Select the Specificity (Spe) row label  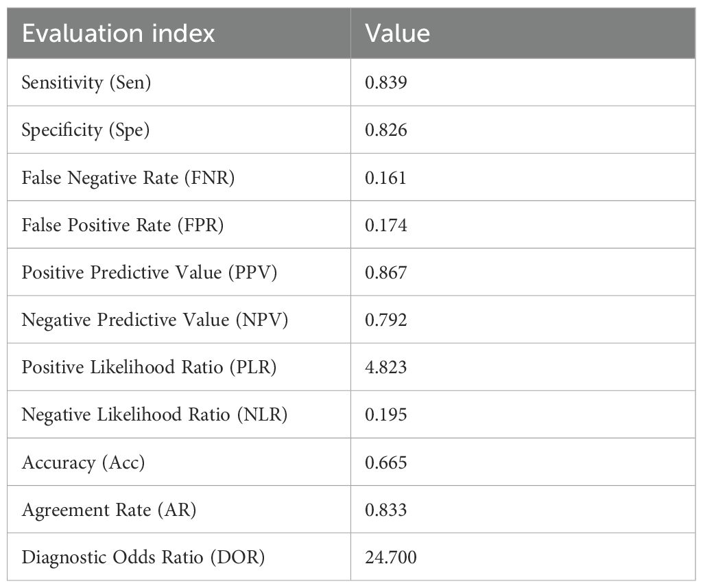point(85,130)
